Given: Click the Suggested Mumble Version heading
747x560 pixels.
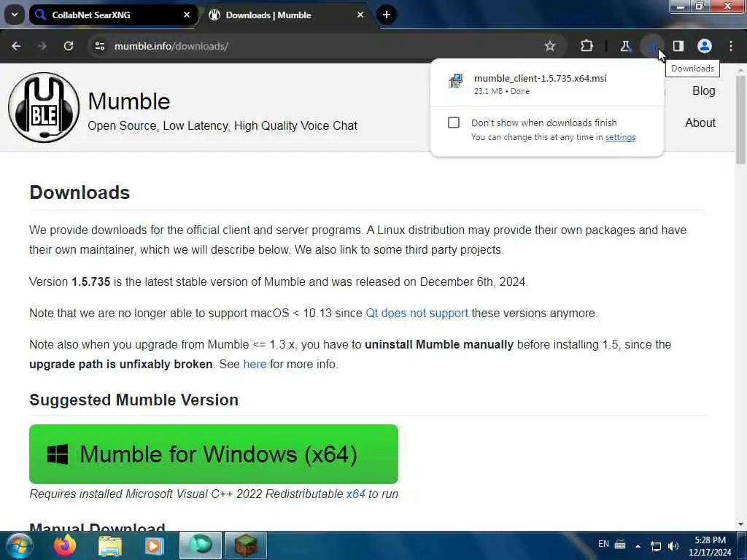Looking at the screenshot, I should (134, 400).
